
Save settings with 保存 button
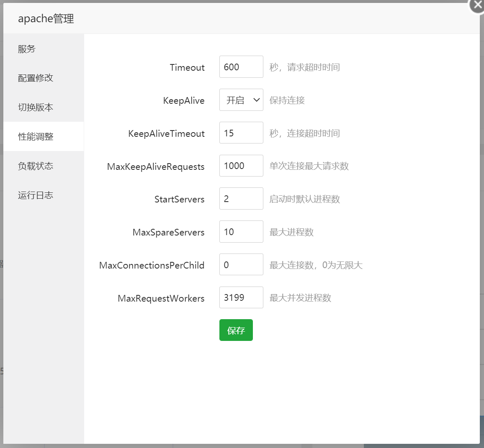click(236, 330)
